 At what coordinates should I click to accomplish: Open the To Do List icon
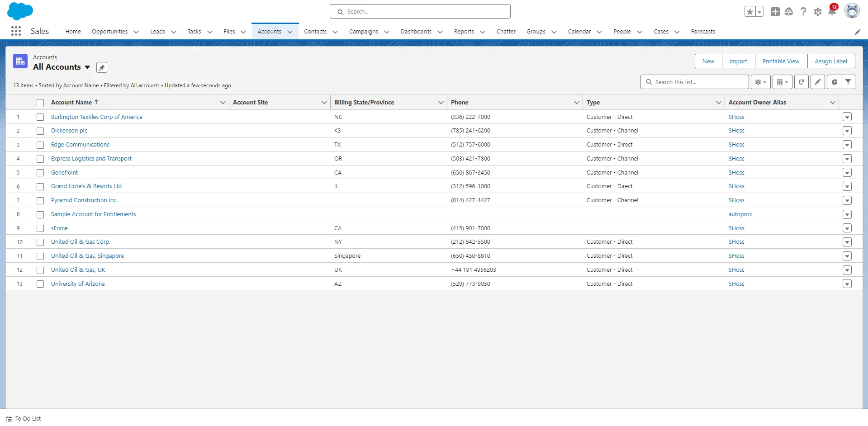(9, 419)
